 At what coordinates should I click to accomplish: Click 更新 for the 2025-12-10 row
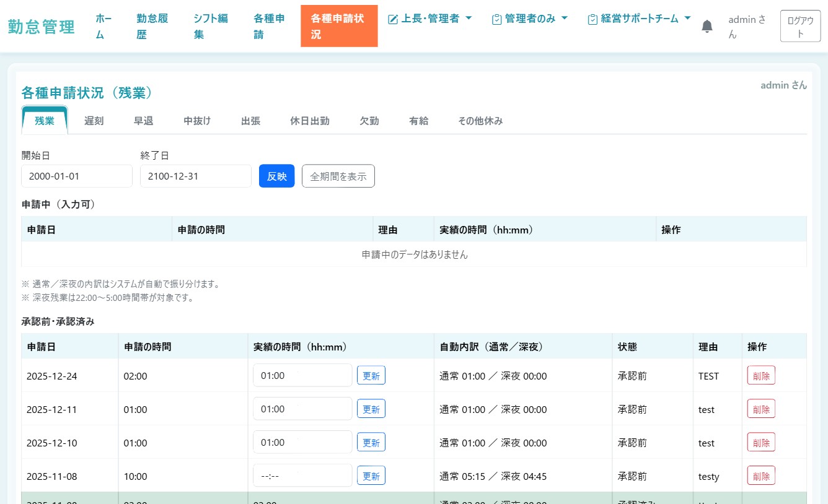(371, 442)
